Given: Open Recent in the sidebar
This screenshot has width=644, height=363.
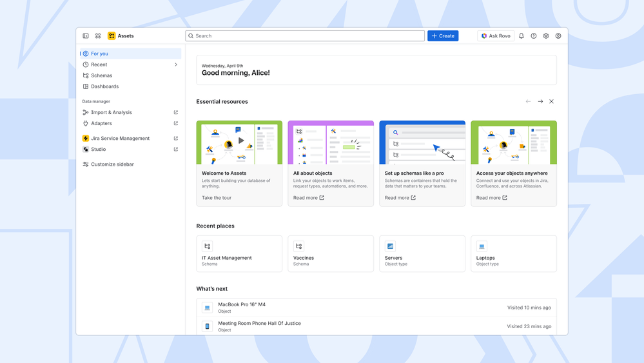Looking at the screenshot, I should [130, 64].
